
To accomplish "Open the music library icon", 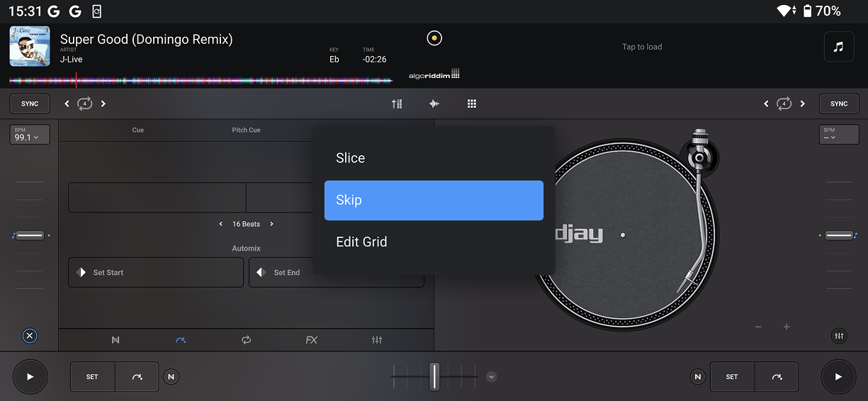I will (838, 47).
